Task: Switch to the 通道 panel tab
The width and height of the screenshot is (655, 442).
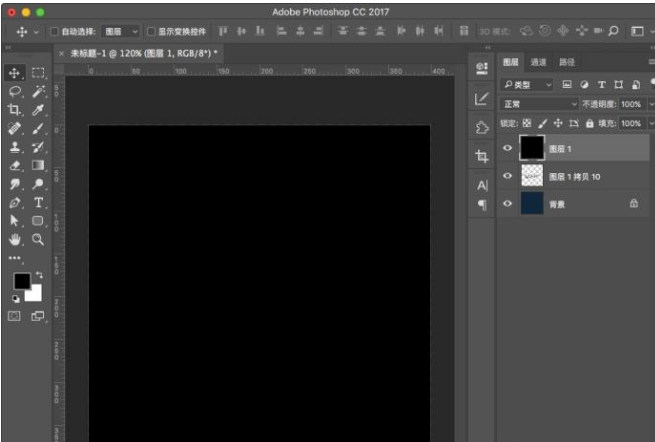Action: [539, 62]
